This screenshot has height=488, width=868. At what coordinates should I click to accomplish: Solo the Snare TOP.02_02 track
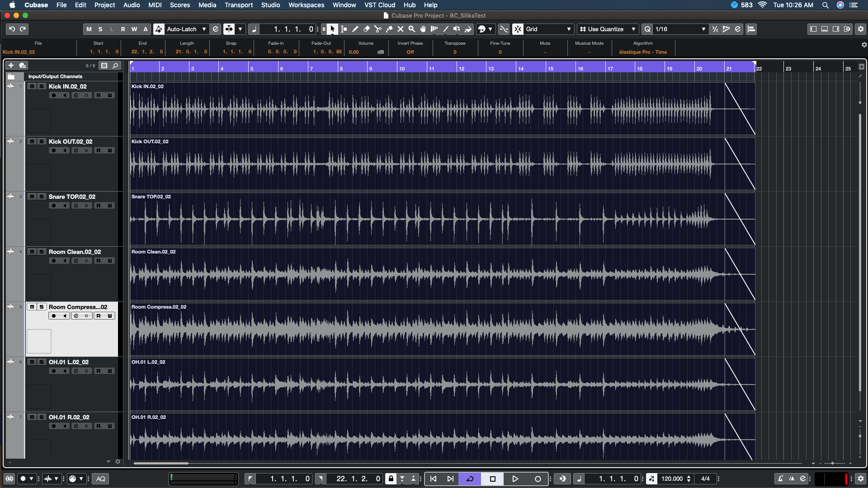click(42, 197)
